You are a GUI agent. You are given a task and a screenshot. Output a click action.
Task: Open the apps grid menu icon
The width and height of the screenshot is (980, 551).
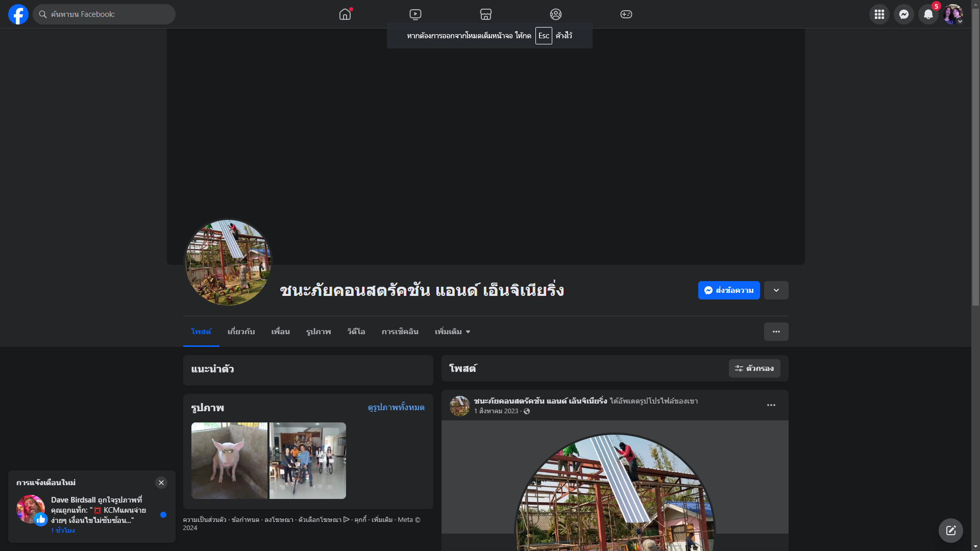coord(879,14)
